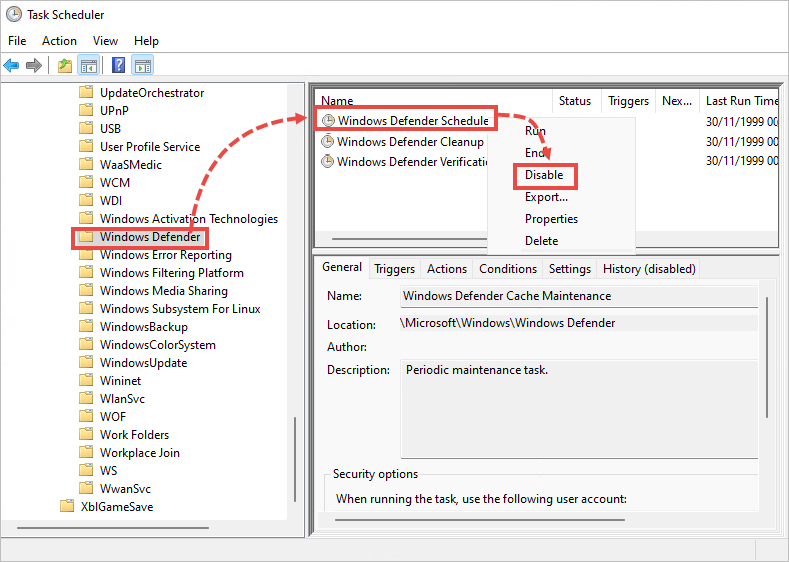Screen dimensions: 789x562
Task: Click the Back arrow toolbar icon
Action: 11,65
